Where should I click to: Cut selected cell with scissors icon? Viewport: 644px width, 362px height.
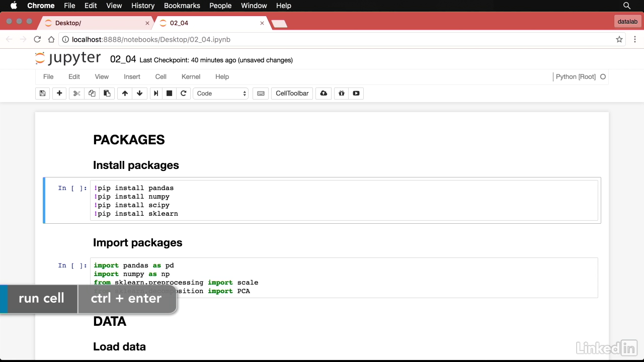76,94
